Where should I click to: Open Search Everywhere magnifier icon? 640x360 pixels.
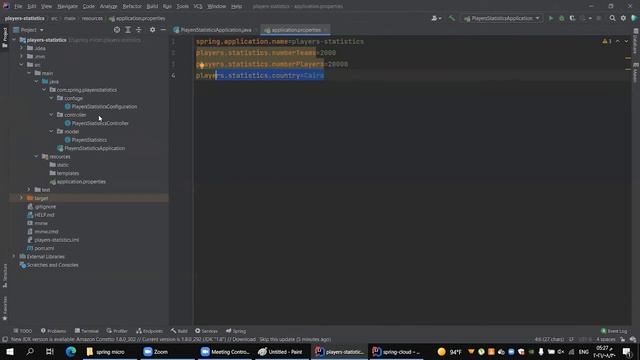point(612,18)
